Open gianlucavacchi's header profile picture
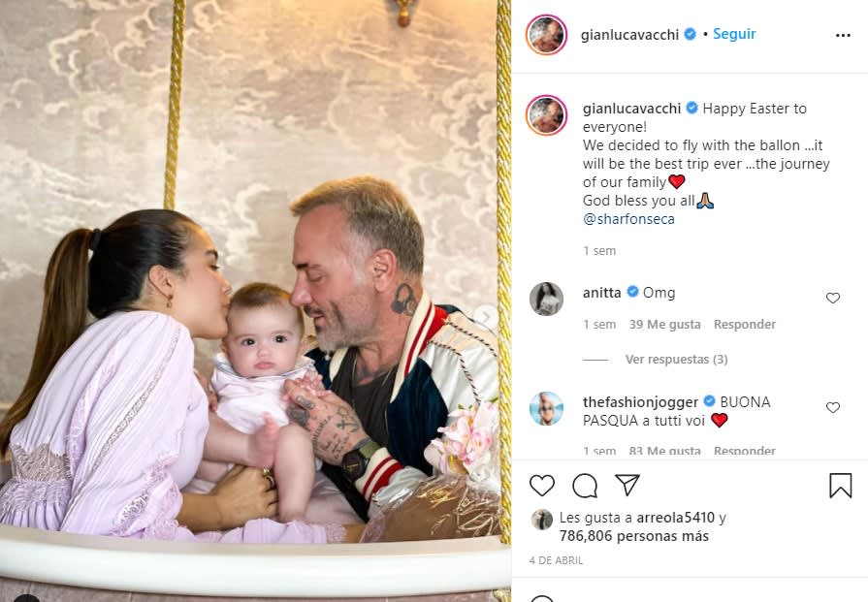 coord(546,34)
